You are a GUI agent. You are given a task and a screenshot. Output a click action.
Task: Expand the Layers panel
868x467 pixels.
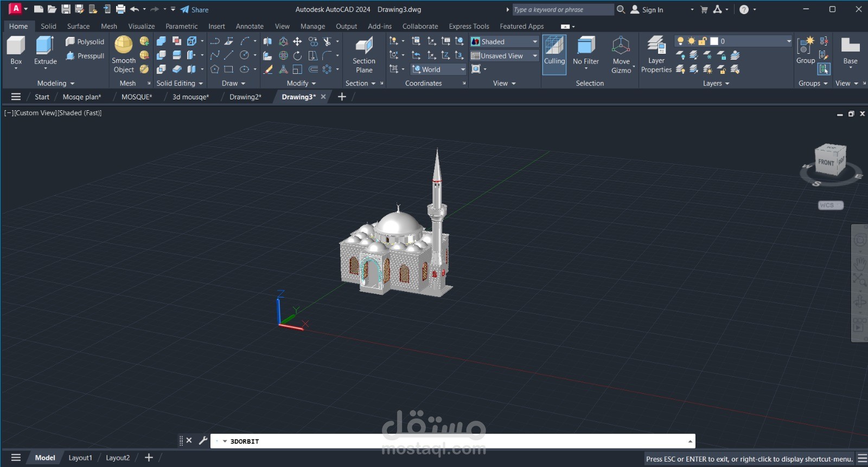tap(716, 83)
